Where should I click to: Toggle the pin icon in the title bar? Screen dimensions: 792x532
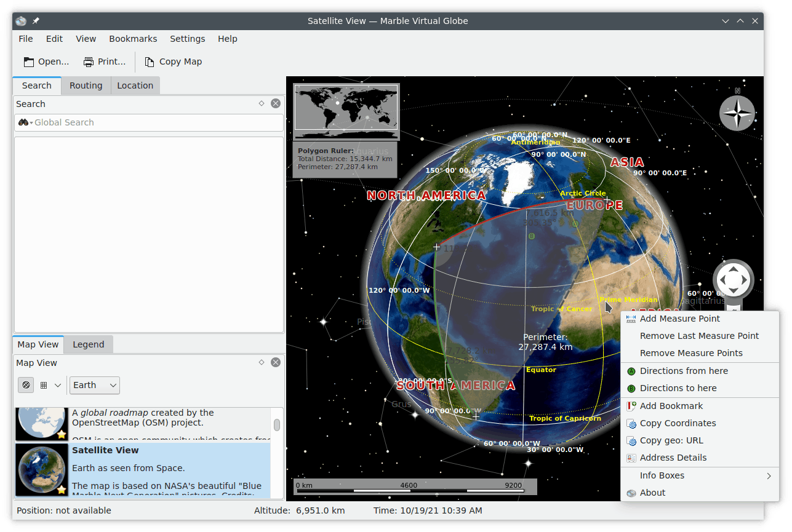pos(36,21)
